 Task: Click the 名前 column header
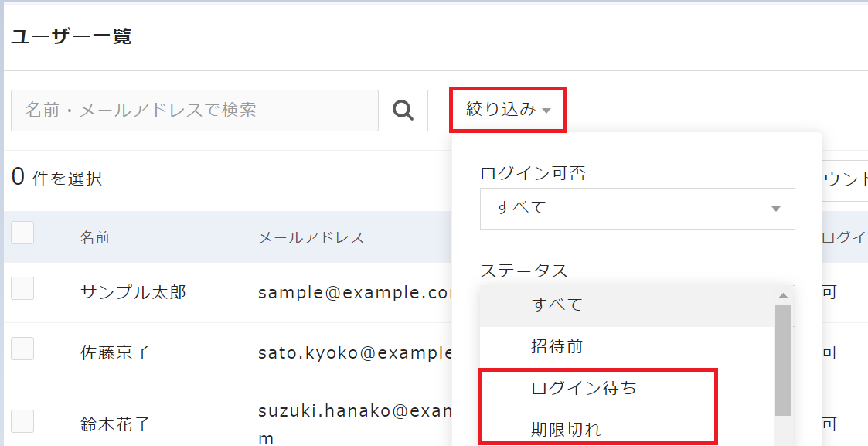95,237
